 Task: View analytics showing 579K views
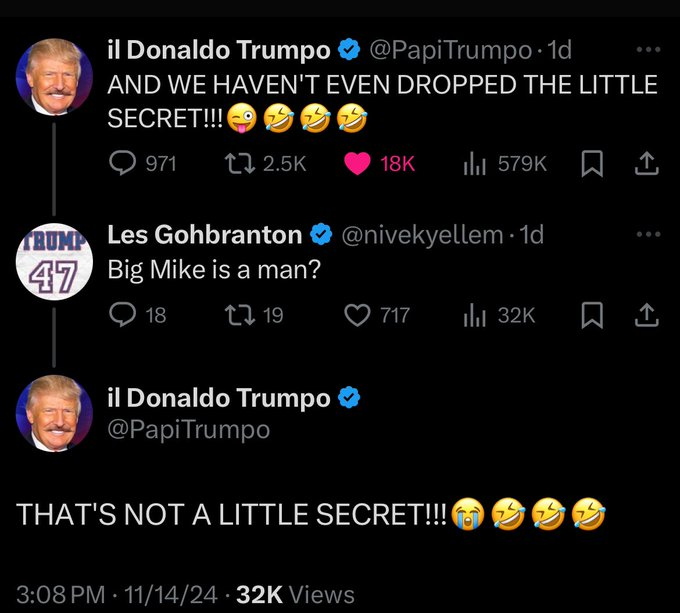coord(476,163)
